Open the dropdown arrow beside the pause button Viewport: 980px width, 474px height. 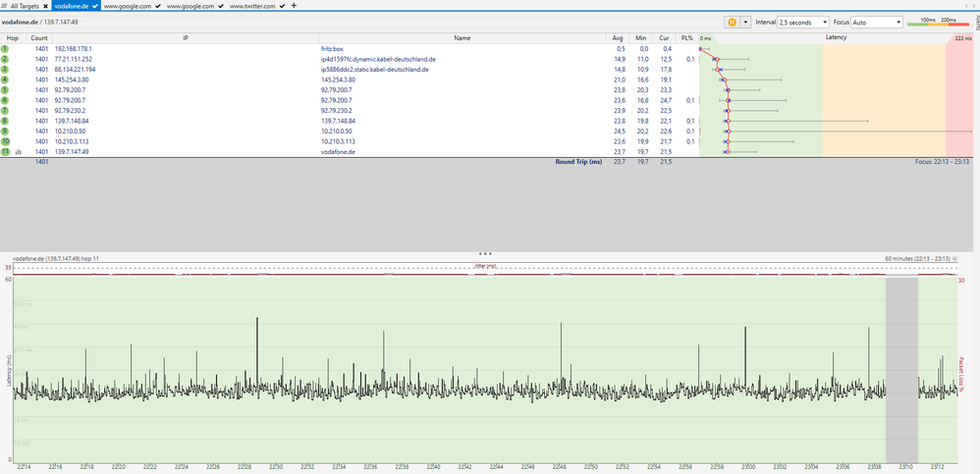[x=745, y=22]
